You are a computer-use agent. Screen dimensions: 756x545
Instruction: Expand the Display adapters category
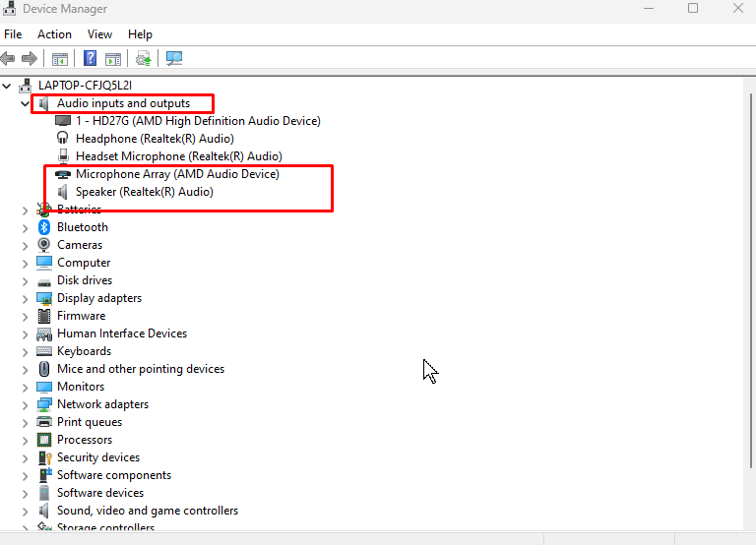(26, 298)
